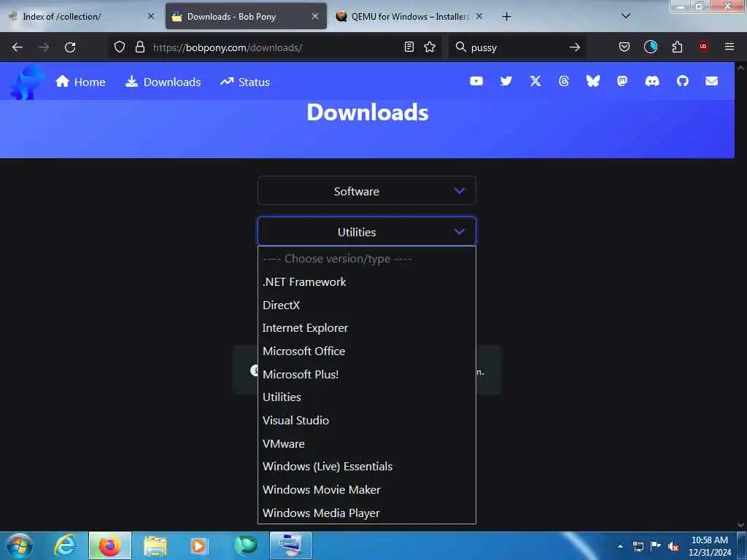Choose Internet Explorer option
Screen dimensions: 747x560
click(x=367, y=328)
